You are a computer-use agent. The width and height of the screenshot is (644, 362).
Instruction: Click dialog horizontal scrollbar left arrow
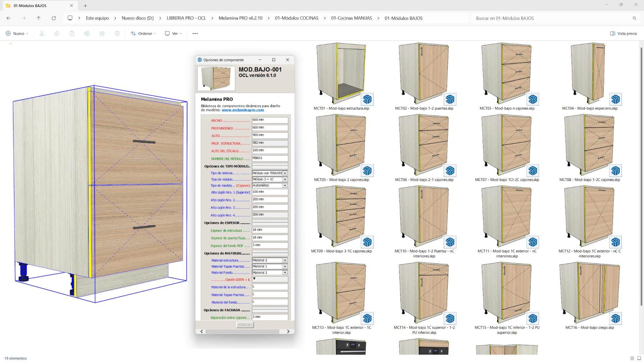coord(202,331)
